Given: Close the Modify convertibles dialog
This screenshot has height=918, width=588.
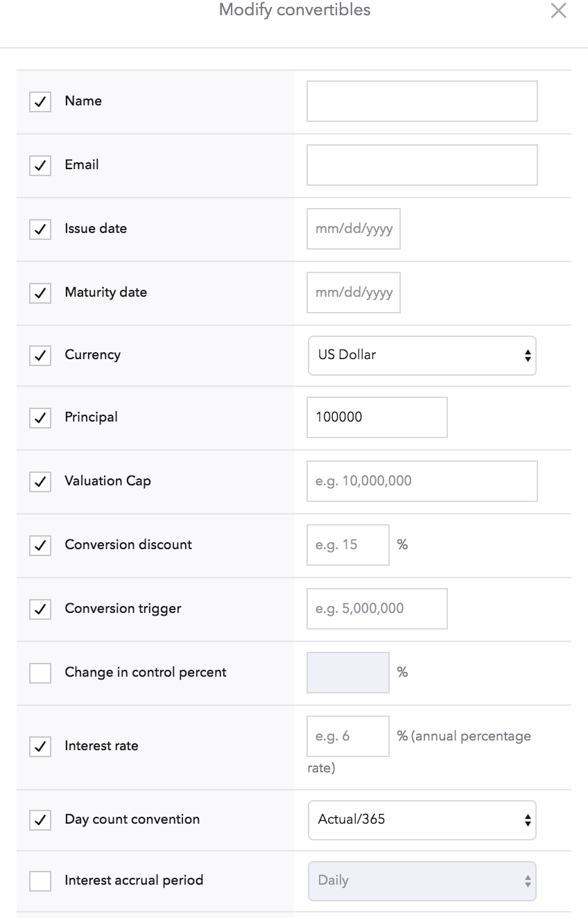Looking at the screenshot, I should coord(558,10).
